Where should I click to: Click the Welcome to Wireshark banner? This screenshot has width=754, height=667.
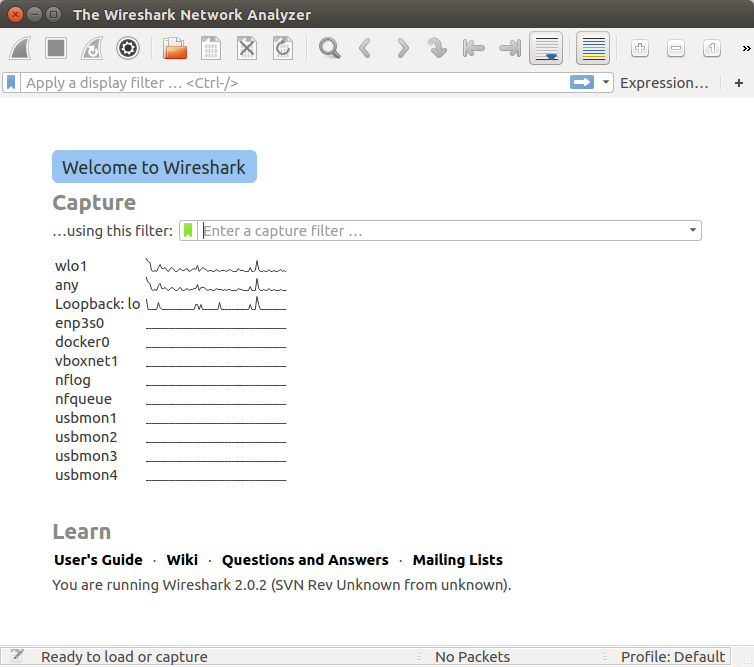154,167
